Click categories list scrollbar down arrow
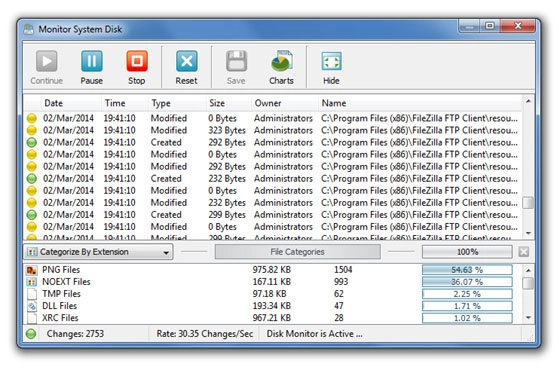The image size is (560, 367). click(528, 318)
